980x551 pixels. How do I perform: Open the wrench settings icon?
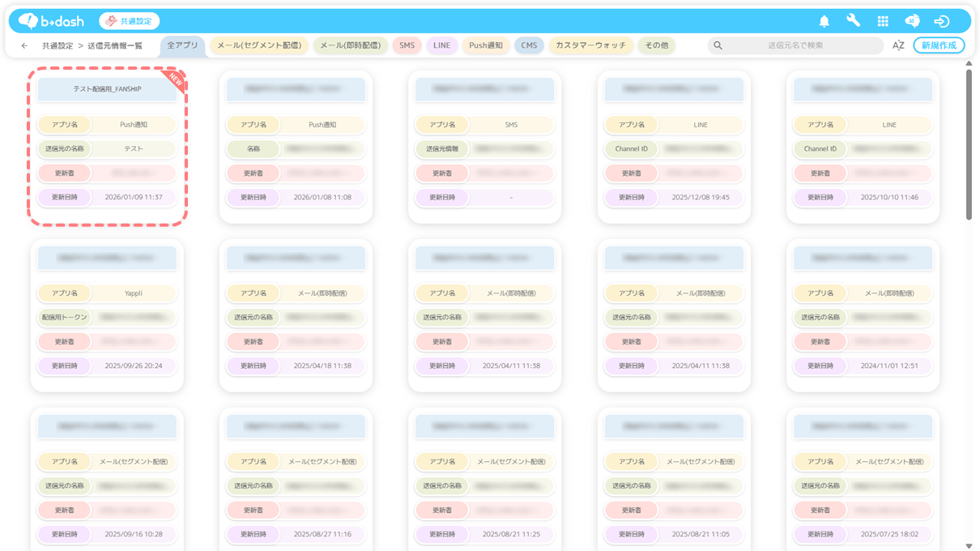(x=853, y=21)
